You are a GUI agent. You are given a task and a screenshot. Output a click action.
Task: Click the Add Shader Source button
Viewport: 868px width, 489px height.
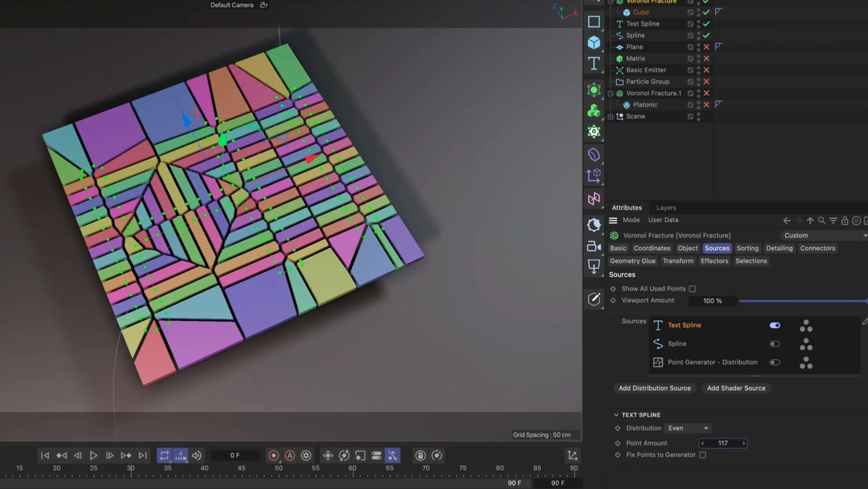(736, 388)
